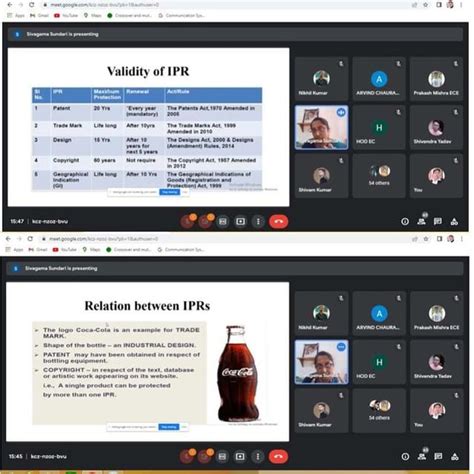This screenshot has height=474, width=474.
Task: Open chat panel icon in top meeting
Action: pos(438,221)
